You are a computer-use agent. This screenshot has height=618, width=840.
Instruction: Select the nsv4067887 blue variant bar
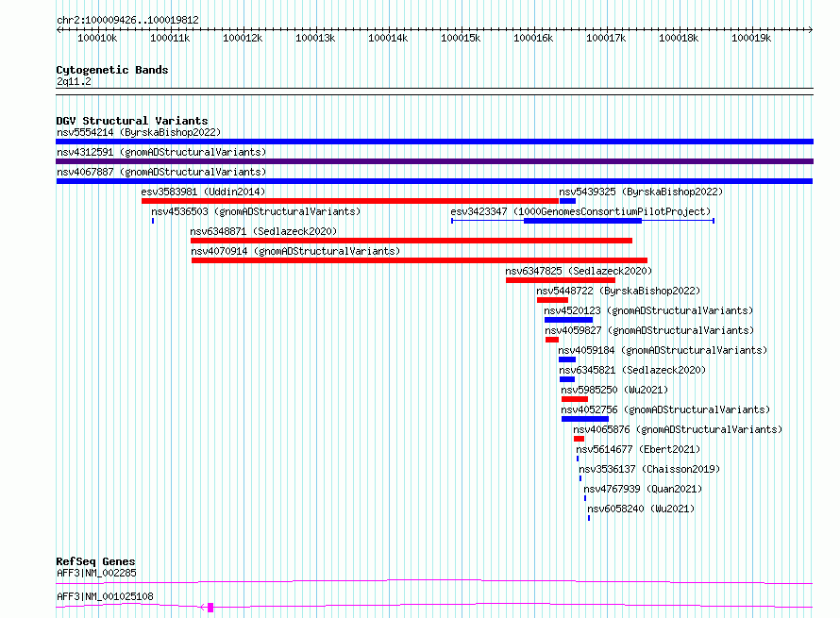[x=434, y=181]
